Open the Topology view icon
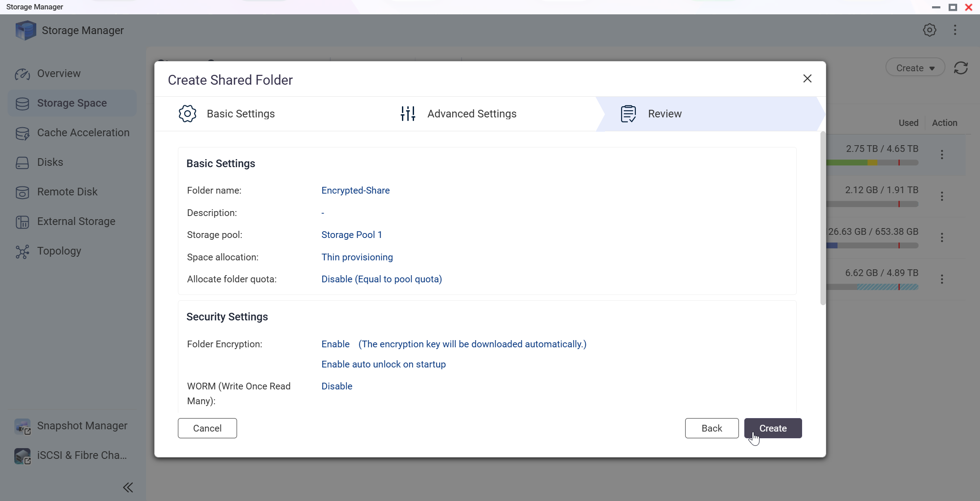This screenshot has height=501, width=980. (22, 251)
